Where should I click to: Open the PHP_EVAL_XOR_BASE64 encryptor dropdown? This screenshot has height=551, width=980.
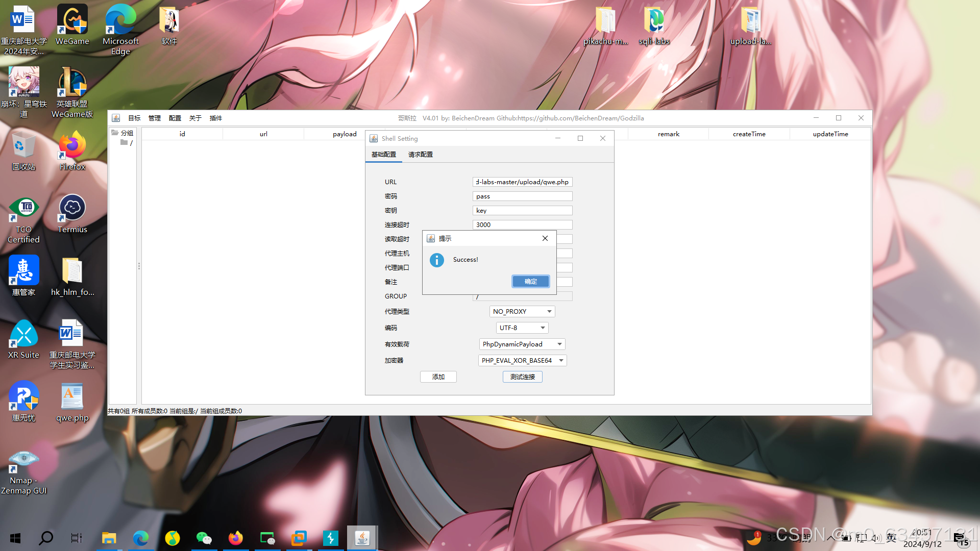[560, 361]
